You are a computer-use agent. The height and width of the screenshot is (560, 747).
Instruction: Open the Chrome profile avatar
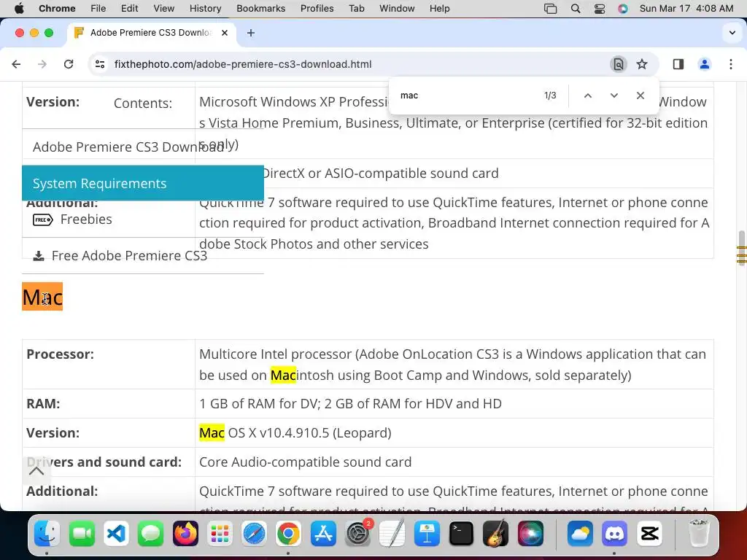point(704,64)
